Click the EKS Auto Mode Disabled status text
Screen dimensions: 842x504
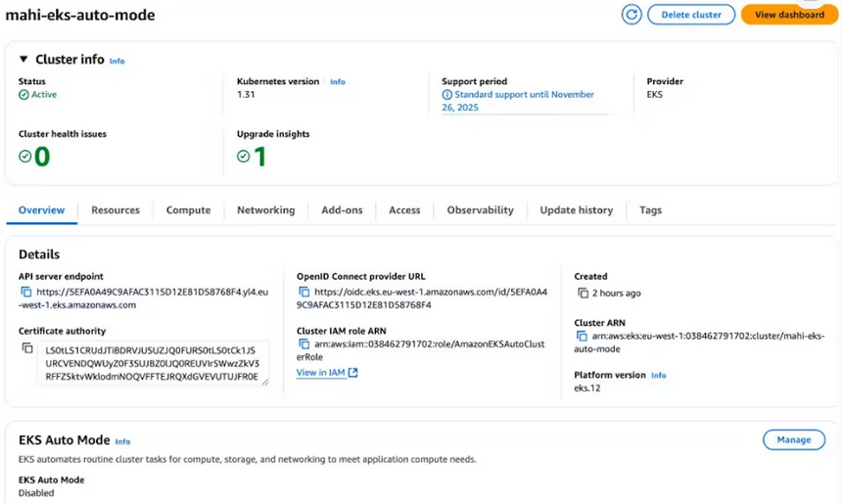tap(36, 492)
